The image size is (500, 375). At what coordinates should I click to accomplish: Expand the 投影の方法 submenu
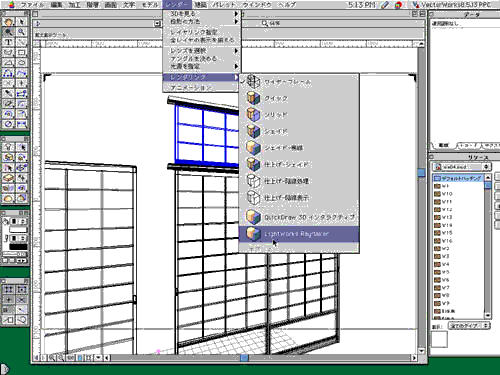point(201,21)
